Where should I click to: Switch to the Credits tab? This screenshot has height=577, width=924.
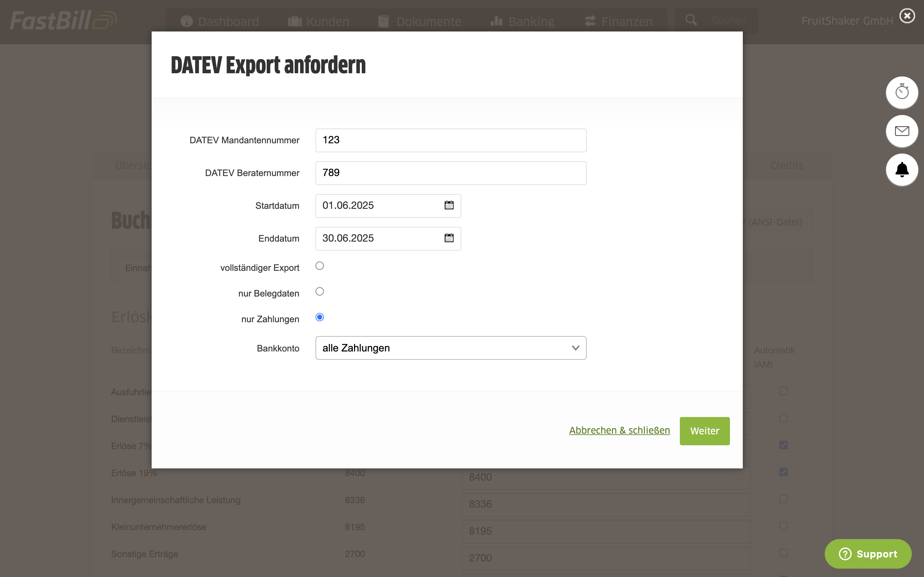point(786,165)
